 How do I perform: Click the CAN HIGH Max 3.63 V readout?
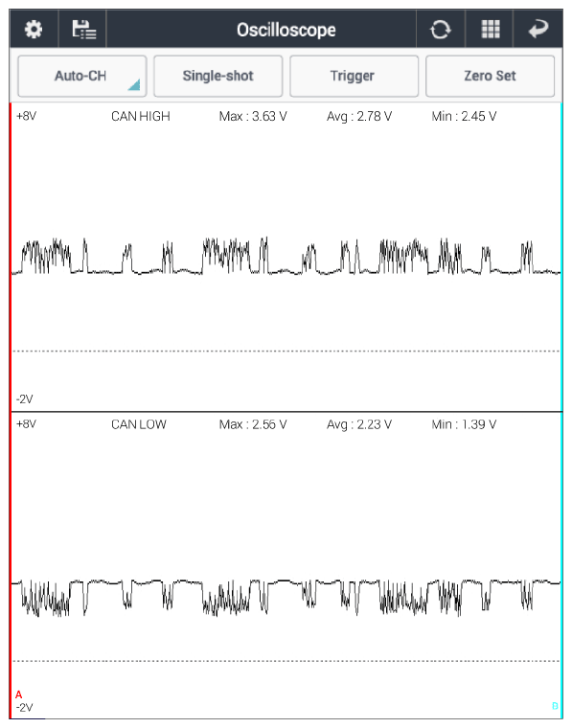click(253, 116)
